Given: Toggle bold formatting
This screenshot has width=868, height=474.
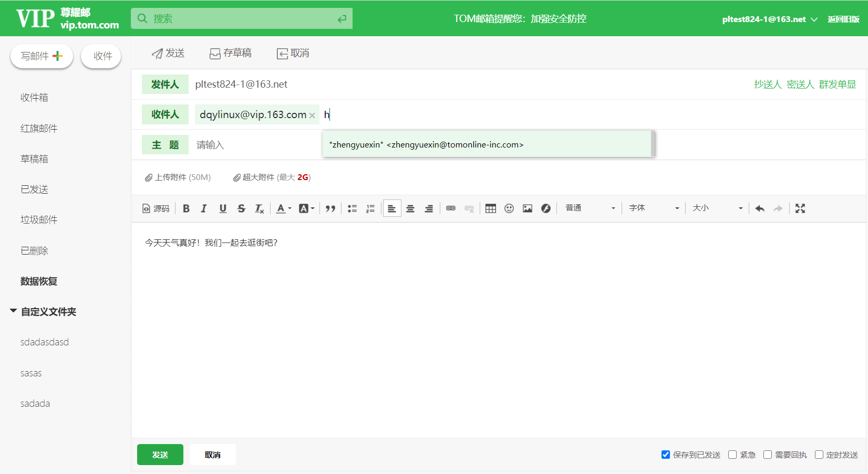Looking at the screenshot, I should click(x=185, y=208).
